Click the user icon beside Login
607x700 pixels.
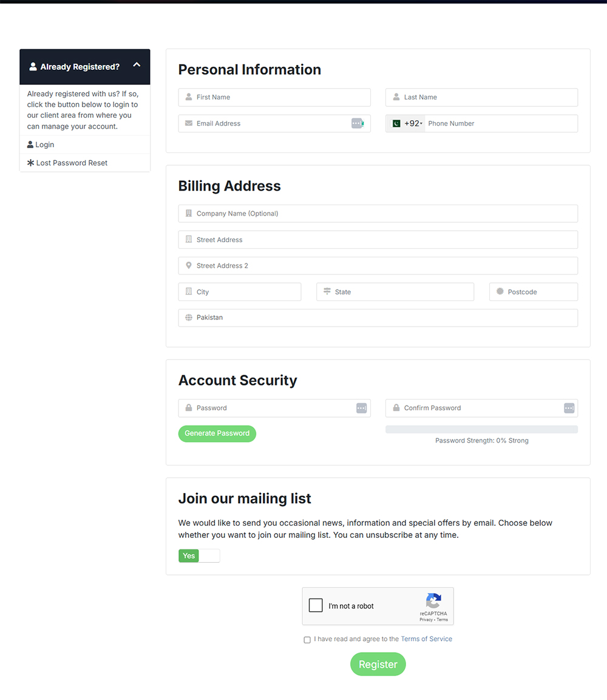pos(30,144)
